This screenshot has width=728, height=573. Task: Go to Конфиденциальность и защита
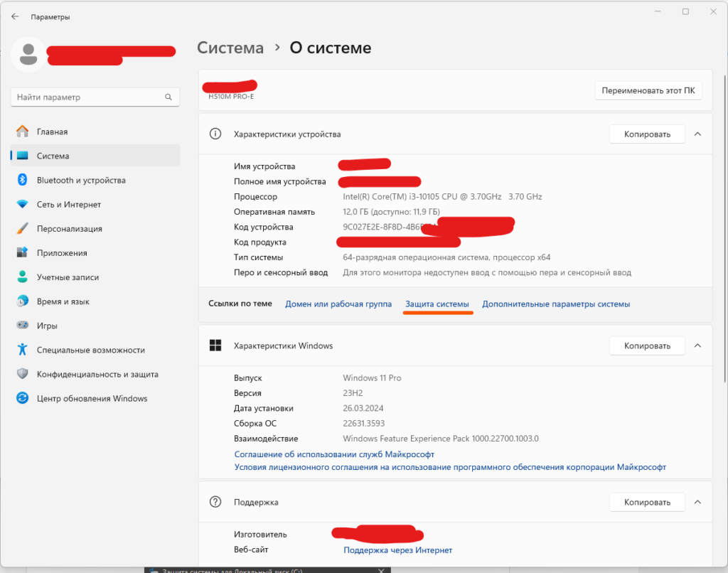coord(95,374)
